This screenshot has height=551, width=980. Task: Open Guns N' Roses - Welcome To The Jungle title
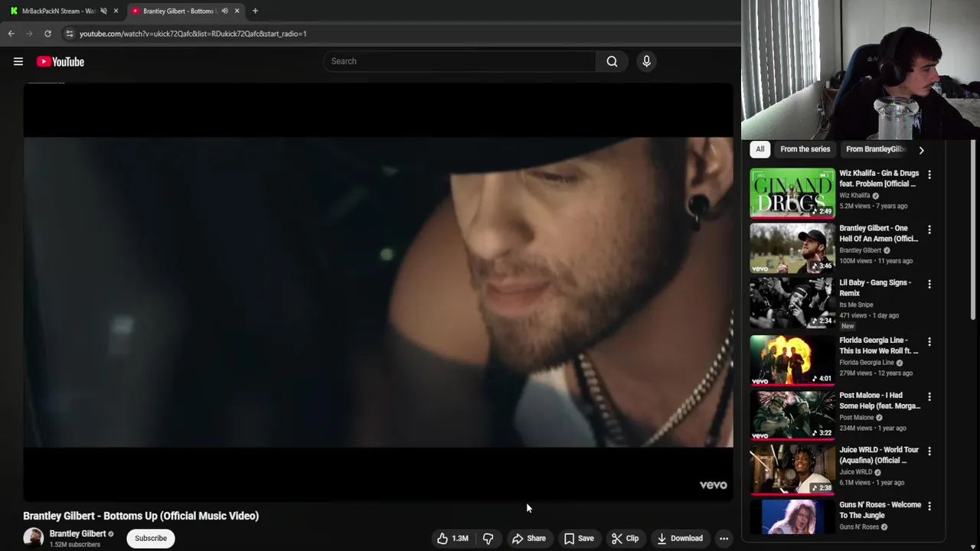point(880,510)
